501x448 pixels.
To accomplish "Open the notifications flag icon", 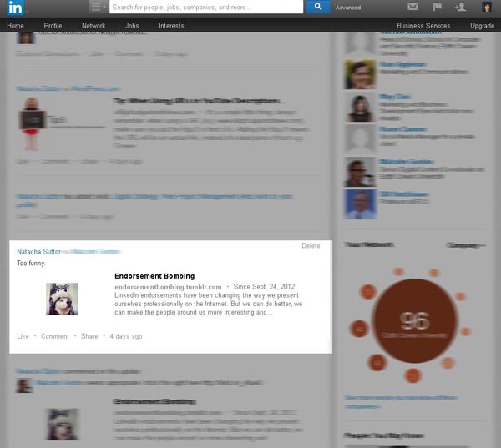I will click(437, 7).
